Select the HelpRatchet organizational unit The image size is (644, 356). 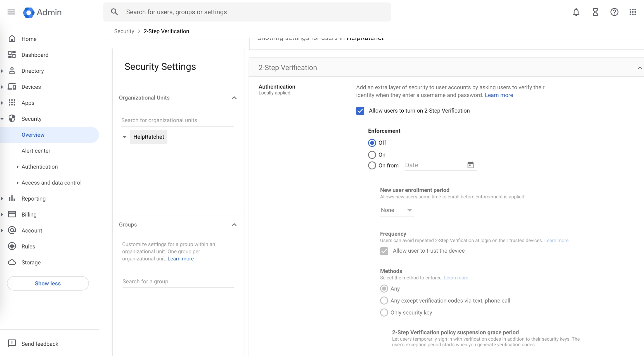[148, 137]
